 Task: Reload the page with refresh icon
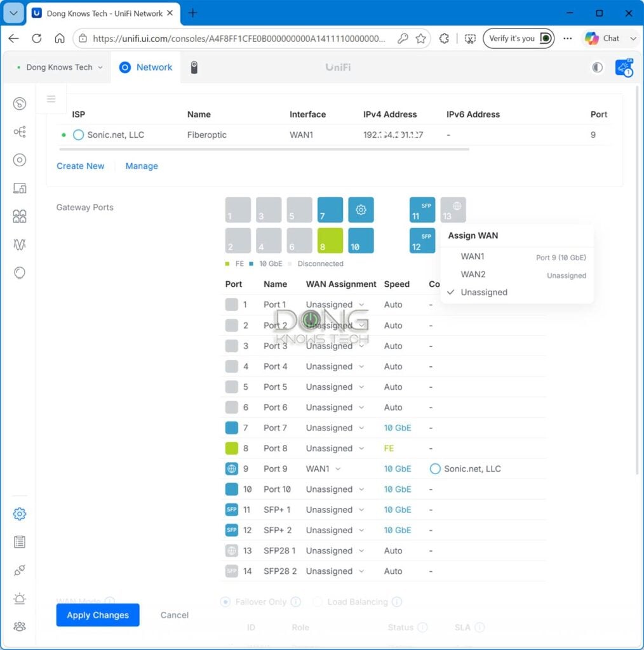click(36, 39)
